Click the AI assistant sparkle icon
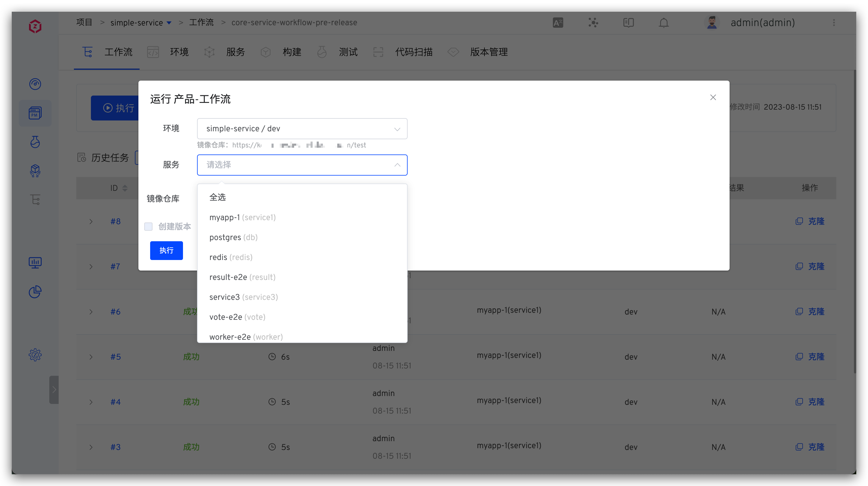This screenshot has height=486, width=868. click(594, 23)
